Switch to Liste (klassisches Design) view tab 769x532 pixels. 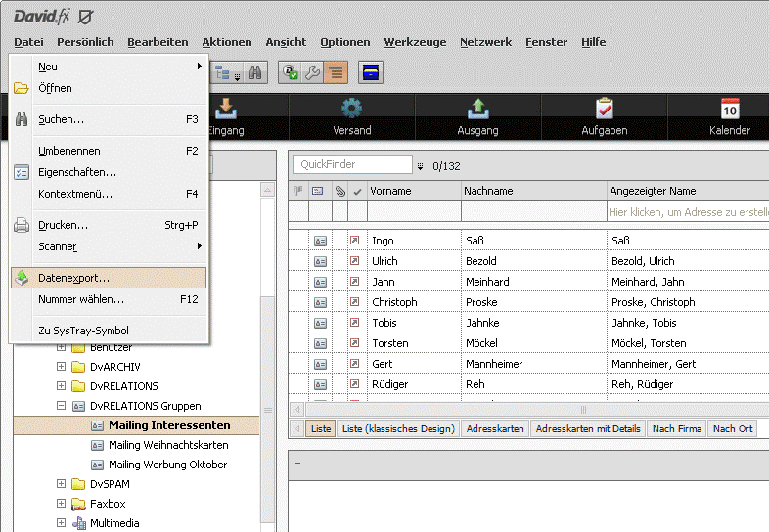pos(398,428)
